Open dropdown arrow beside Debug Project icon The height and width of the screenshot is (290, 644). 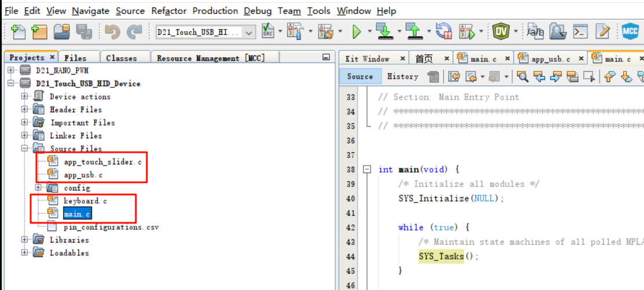(x=481, y=32)
